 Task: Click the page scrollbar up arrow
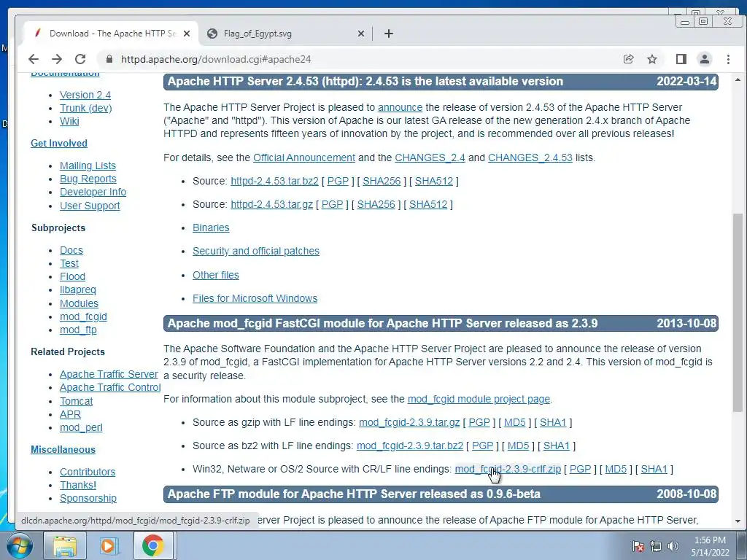pos(738,79)
